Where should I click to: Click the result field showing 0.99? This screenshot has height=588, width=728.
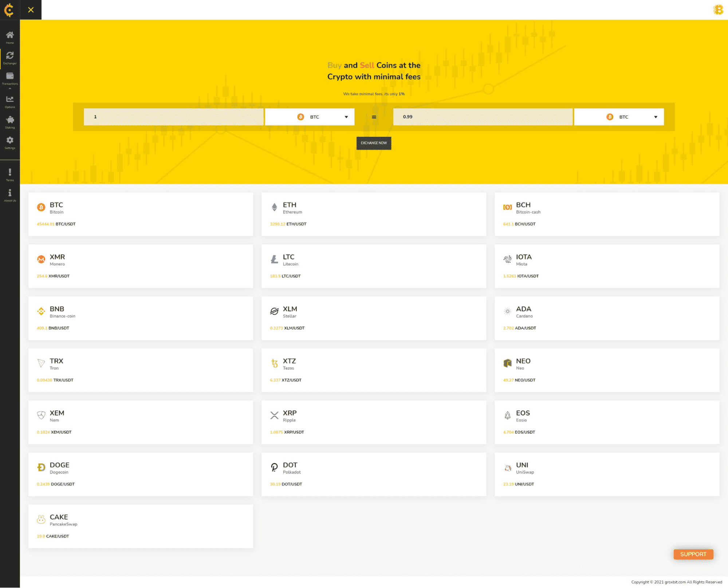483,117
